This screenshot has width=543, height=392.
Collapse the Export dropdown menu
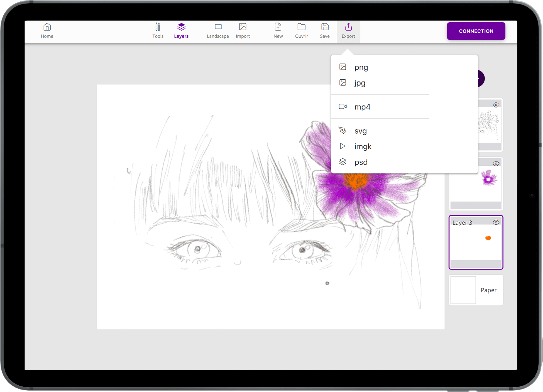point(348,31)
